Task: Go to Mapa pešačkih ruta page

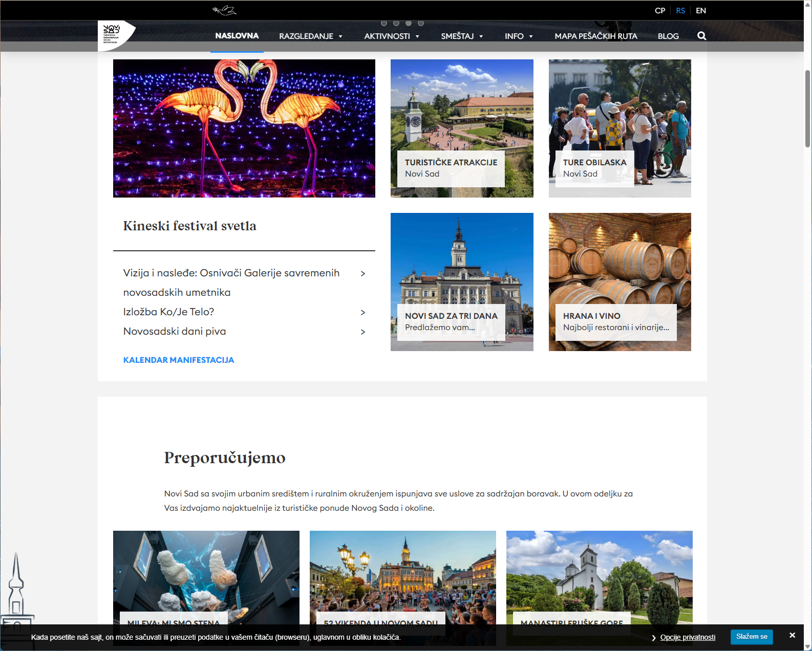Action: click(595, 36)
